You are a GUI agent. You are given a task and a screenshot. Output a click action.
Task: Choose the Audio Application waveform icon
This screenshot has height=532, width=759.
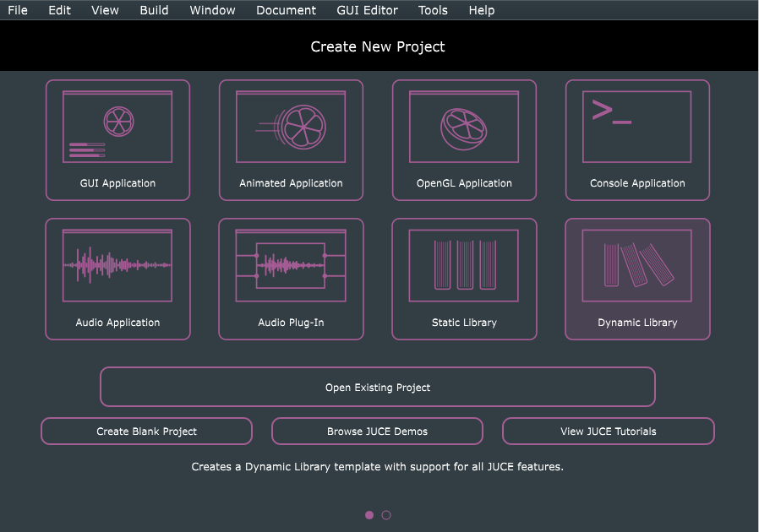117,265
